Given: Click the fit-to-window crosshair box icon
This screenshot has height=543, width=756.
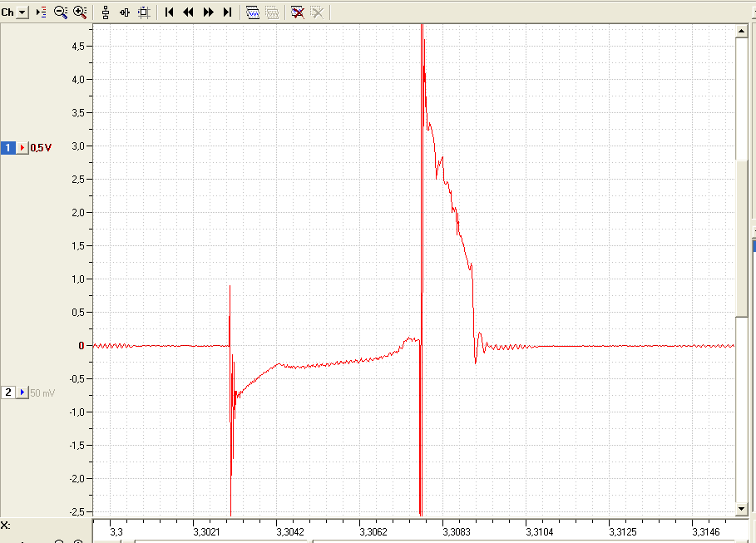Looking at the screenshot, I should (x=144, y=12).
